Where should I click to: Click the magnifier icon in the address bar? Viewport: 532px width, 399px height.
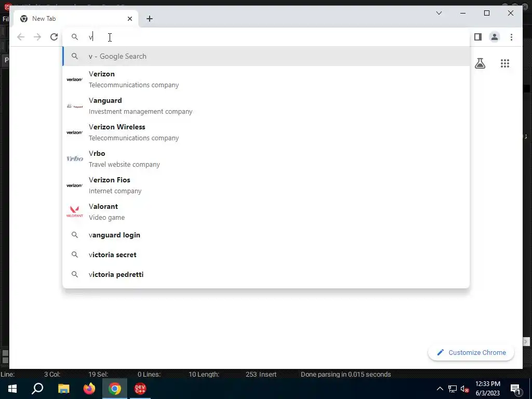pos(75,37)
